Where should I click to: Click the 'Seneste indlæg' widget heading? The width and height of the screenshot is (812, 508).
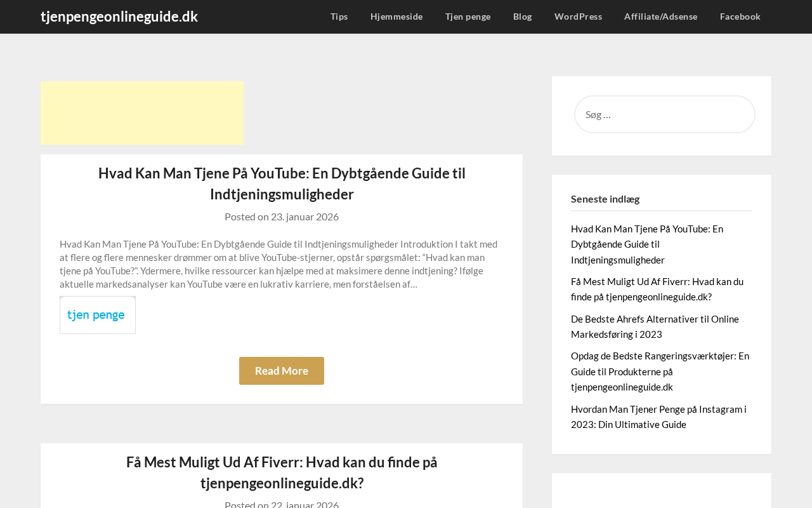click(605, 199)
